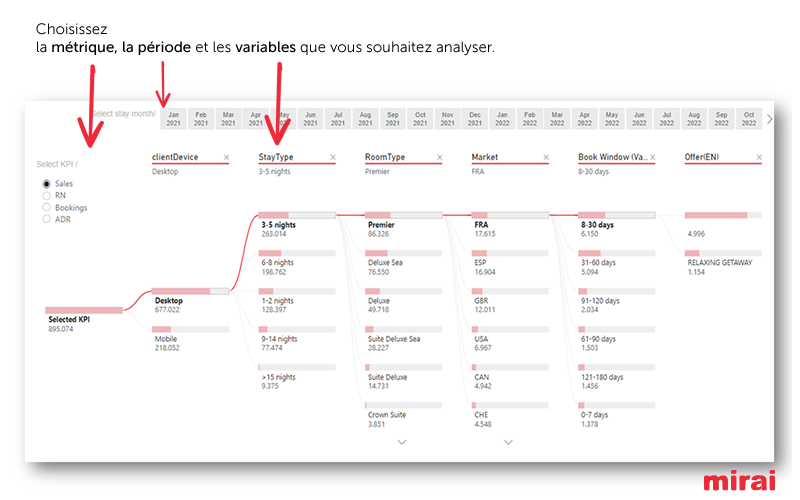Select the 1-2 nights stay type node

(x=297, y=291)
